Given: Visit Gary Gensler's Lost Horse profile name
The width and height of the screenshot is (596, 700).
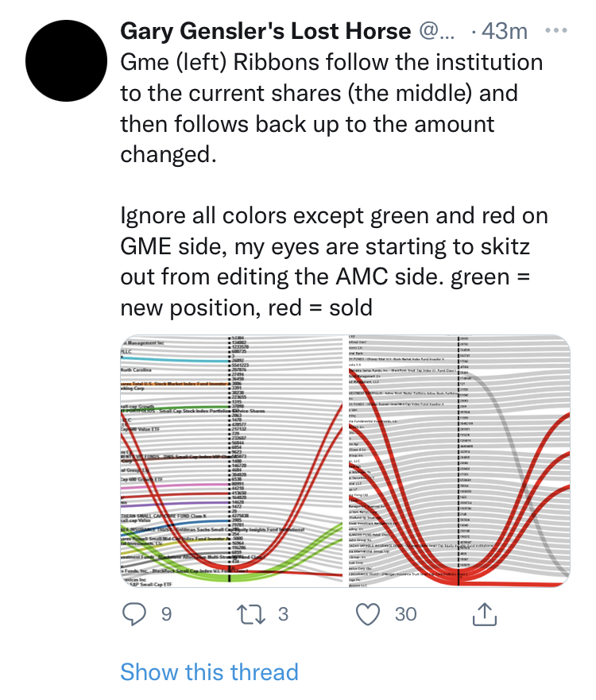Looking at the screenshot, I should click(x=265, y=32).
